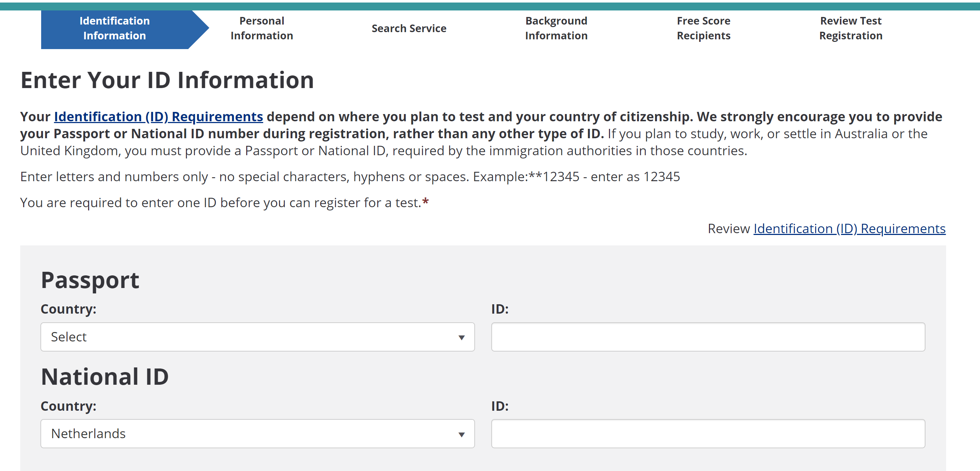Open the National ID Country dropdown showing Netherlands
980x471 pixels.
point(258,434)
